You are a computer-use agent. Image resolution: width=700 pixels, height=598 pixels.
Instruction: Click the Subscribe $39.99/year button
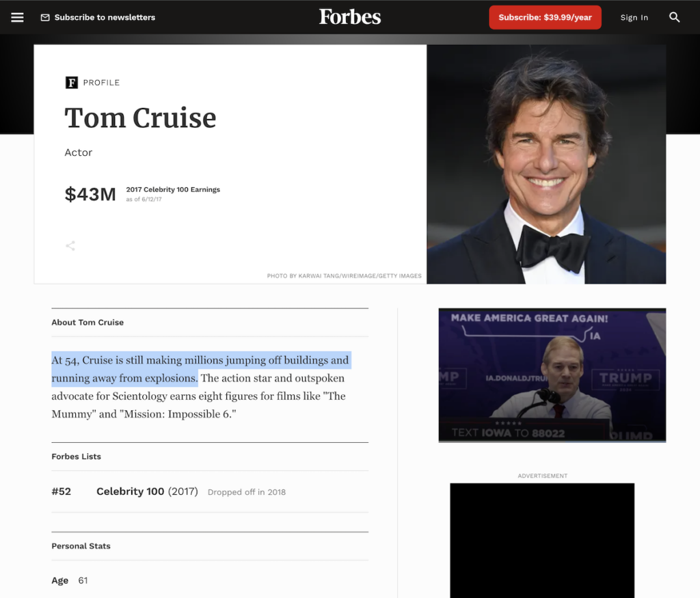point(545,17)
